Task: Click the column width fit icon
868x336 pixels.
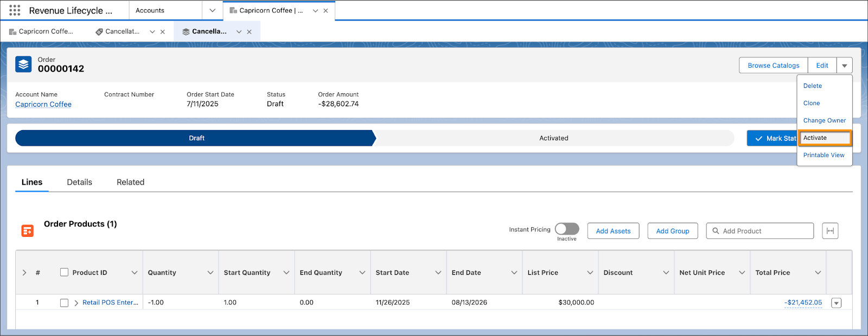Action: 830,231
